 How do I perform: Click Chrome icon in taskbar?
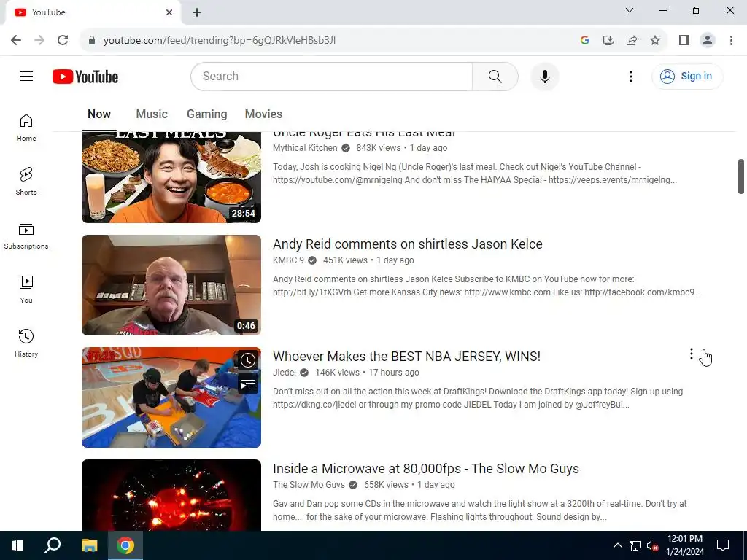click(x=125, y=545)
